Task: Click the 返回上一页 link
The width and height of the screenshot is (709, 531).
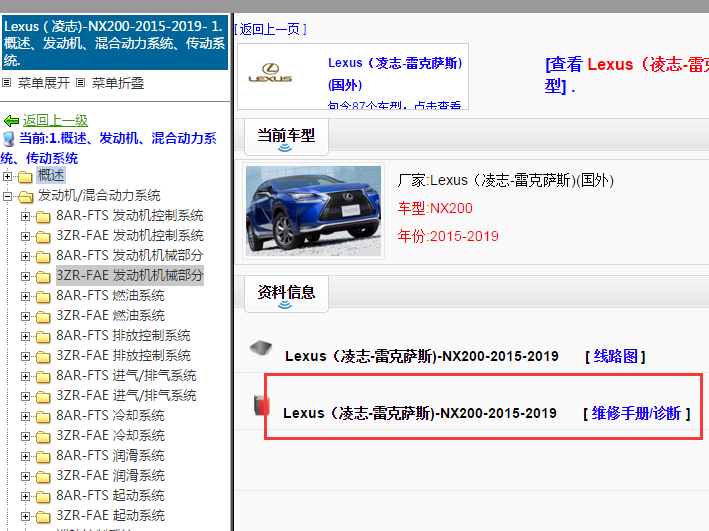Action: coord(270,29)
